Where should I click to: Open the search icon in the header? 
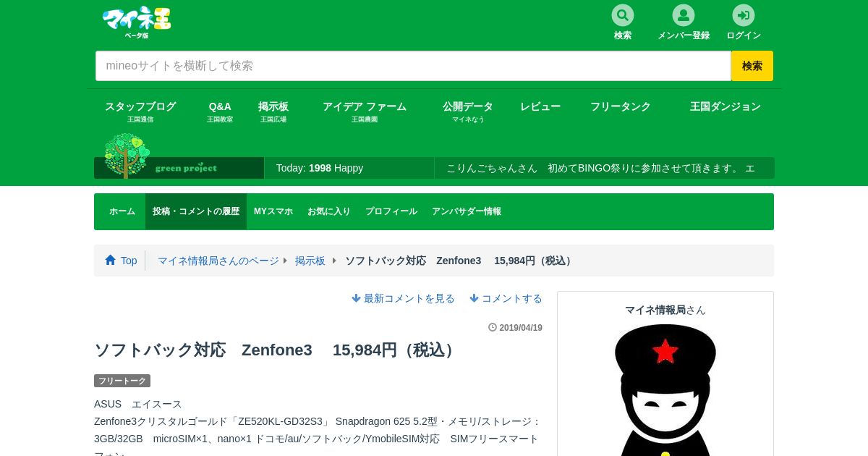[623, 15]
